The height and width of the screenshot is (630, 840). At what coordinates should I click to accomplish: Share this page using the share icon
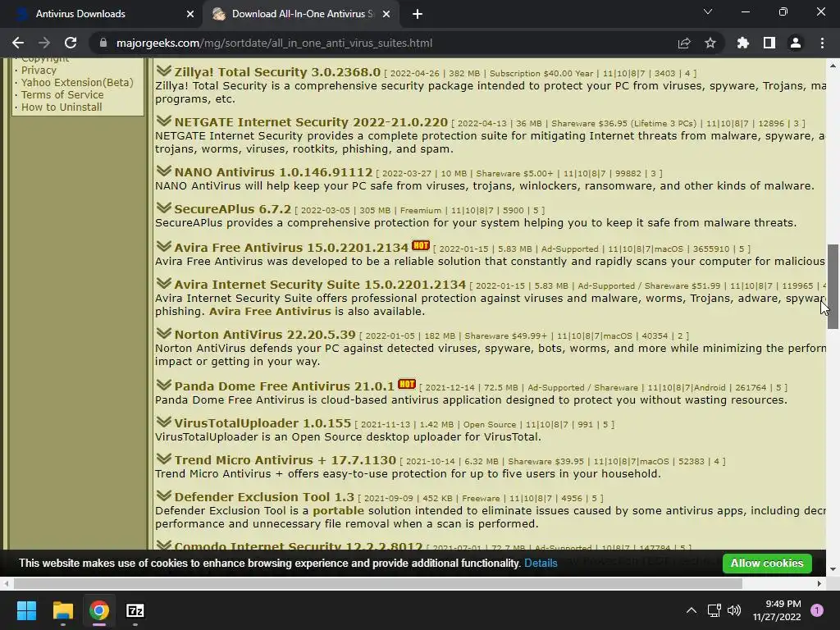pos(684,43)
